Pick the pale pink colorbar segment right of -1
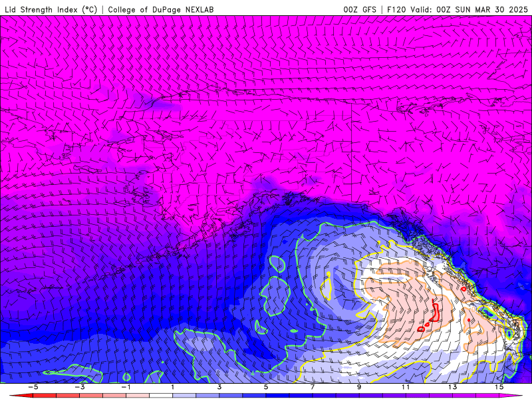This screenshot has width=532, height=399. [x=138, y=396]
